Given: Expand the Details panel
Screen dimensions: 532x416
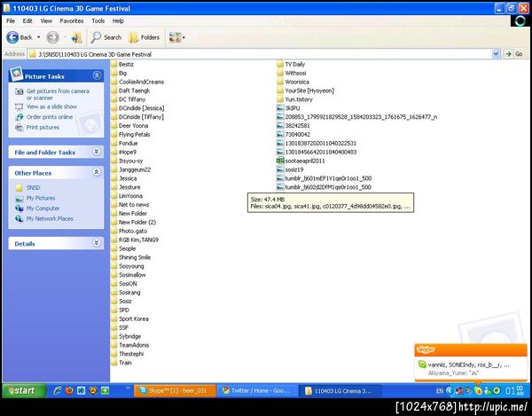Looking at the screenshot, I should click(97, 243).
